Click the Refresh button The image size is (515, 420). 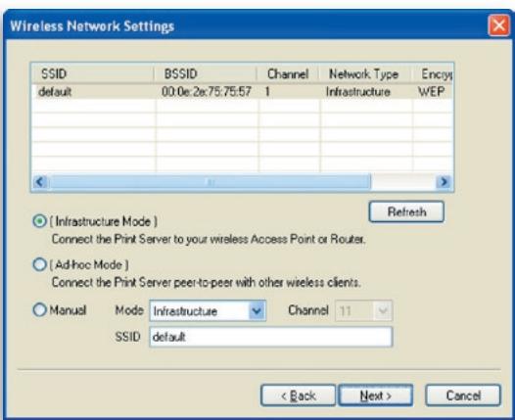[x=406, y=211]
